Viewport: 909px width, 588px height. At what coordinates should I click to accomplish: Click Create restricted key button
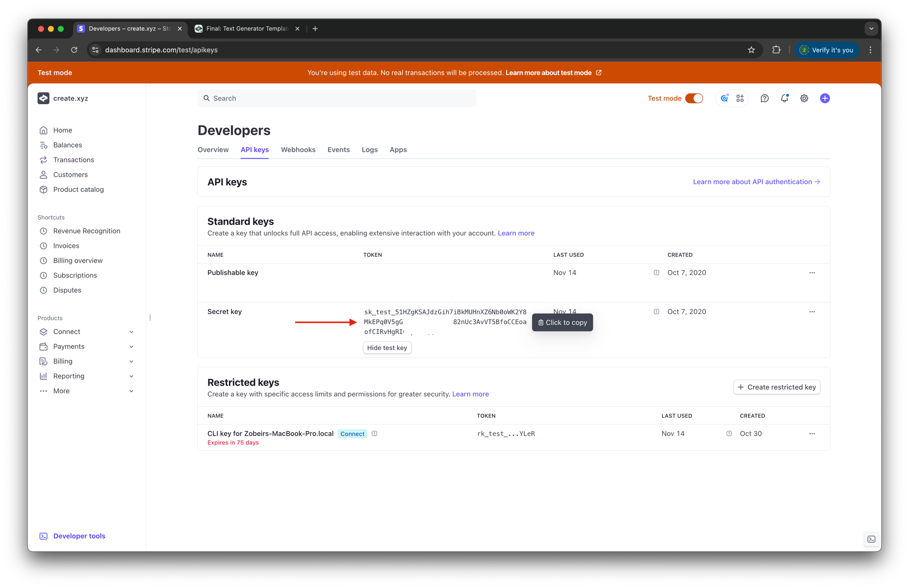pos(776,387)
